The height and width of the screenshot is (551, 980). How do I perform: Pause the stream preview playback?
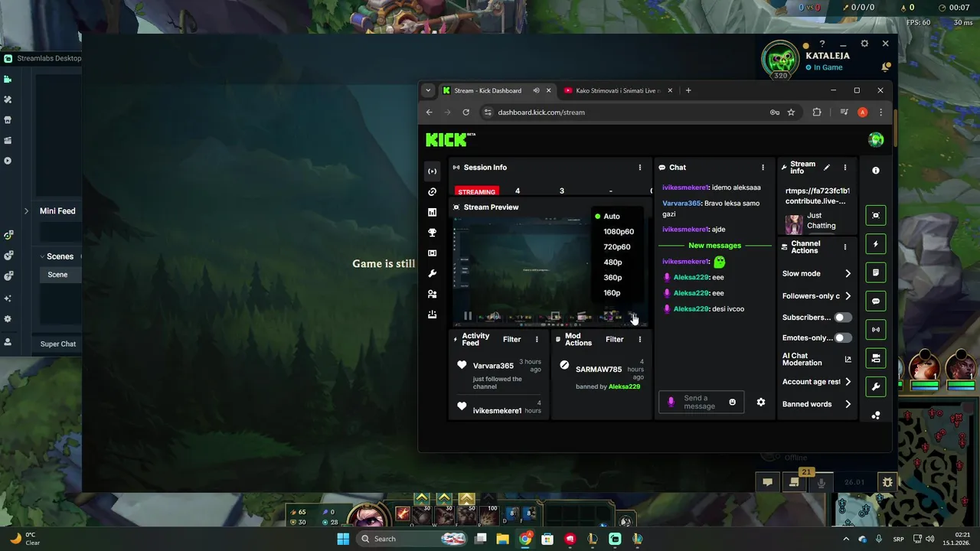[468, 316]
